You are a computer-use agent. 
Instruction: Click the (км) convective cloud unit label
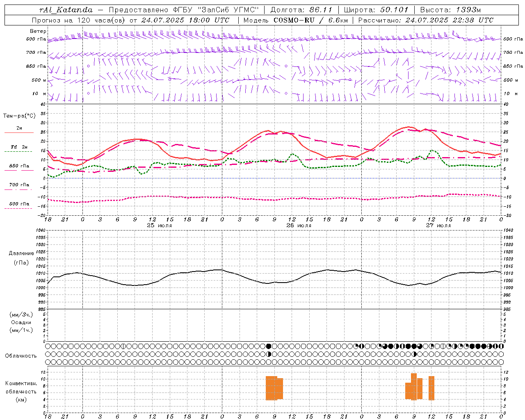[x=21, y=399]
